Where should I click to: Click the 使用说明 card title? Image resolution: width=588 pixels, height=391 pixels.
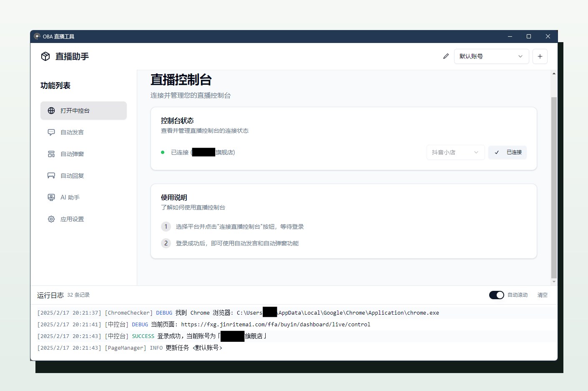click(x=174, y=197)
